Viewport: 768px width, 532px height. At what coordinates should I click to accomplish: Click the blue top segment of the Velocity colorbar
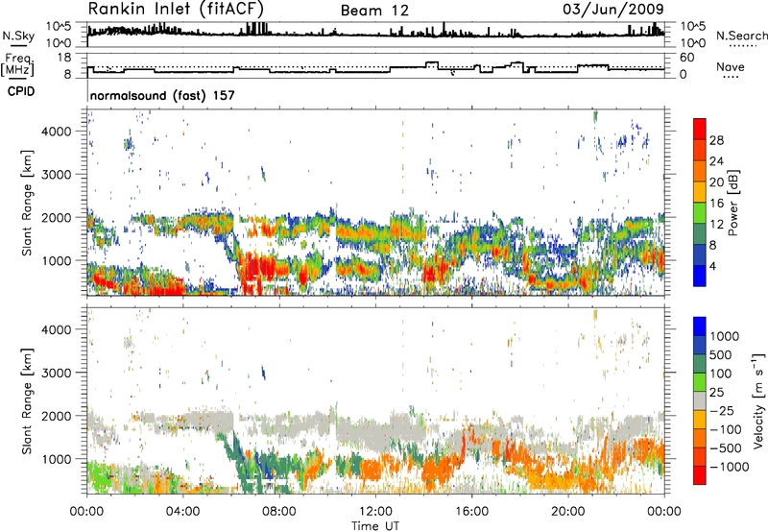click(700, 326)
